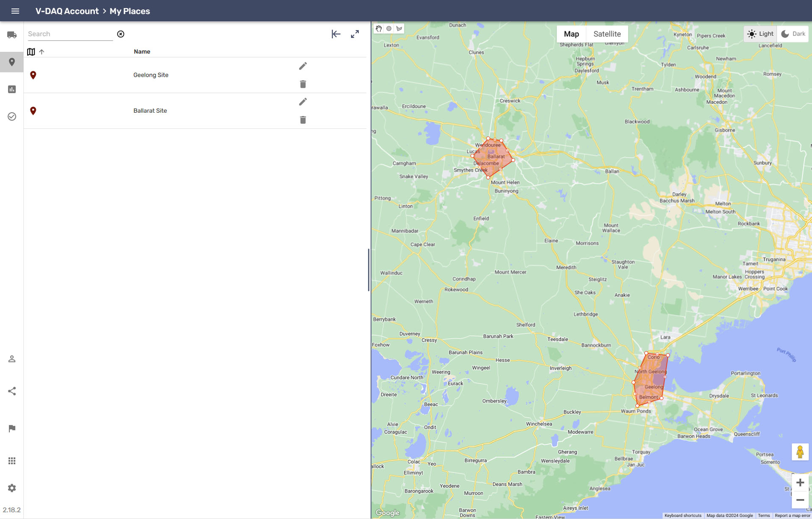The height and width of the screenshot is (519, 812).
Task: Open the settings gear sidebar icon
Action: click(x=12, y=488)
